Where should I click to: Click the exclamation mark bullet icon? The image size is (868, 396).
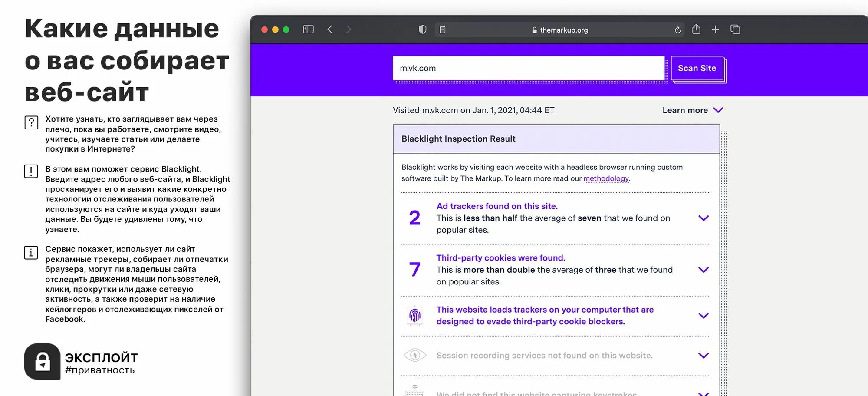pyautogui.click(x=31, y=172)
